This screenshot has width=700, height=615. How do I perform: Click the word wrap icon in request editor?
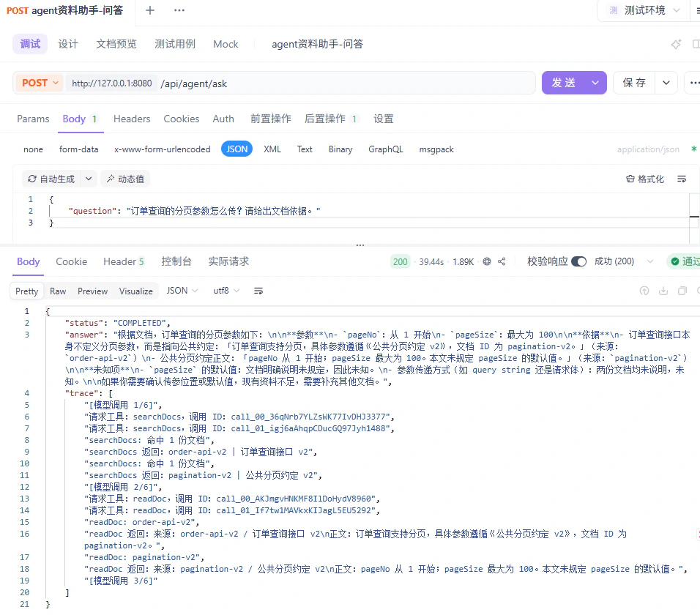(x=681, y=179)
